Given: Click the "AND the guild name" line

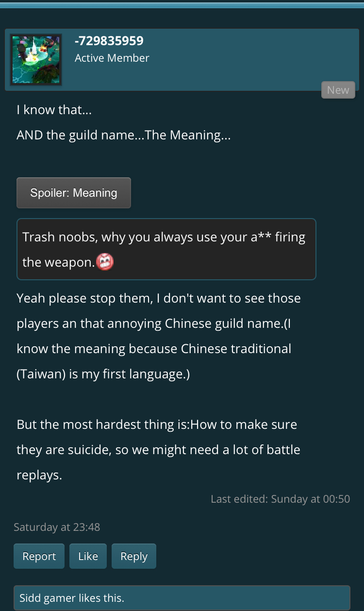Looking at the screenshot, I should (123, 135).
